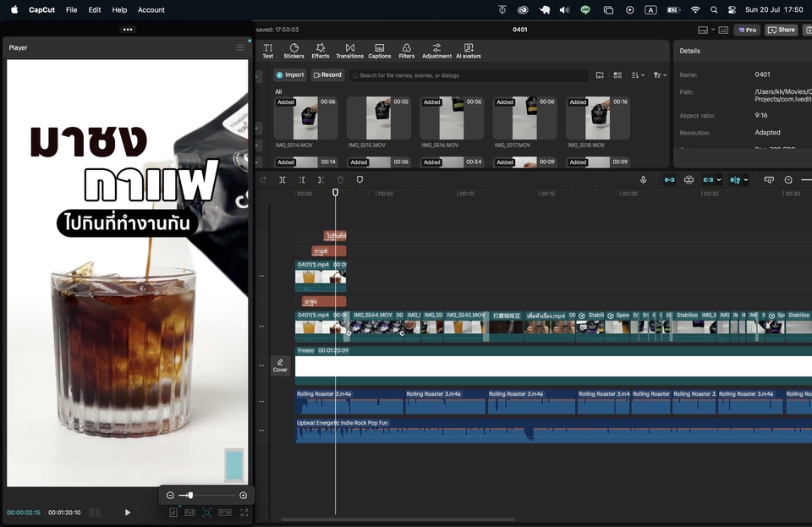This screenshot has height=527, width=812.
Task: Click the zoom out timeline magnifier icon
Action: point(788,180)
